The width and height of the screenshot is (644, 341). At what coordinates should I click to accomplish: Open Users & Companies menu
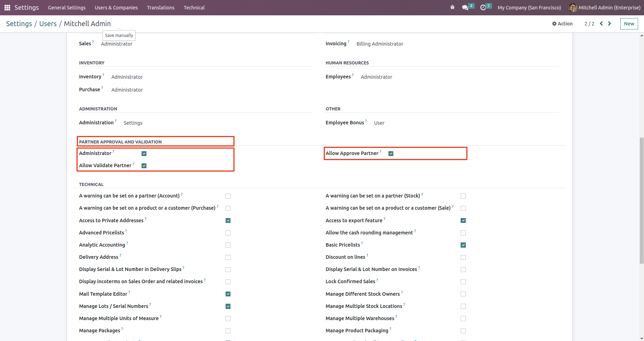click(116, 8)
